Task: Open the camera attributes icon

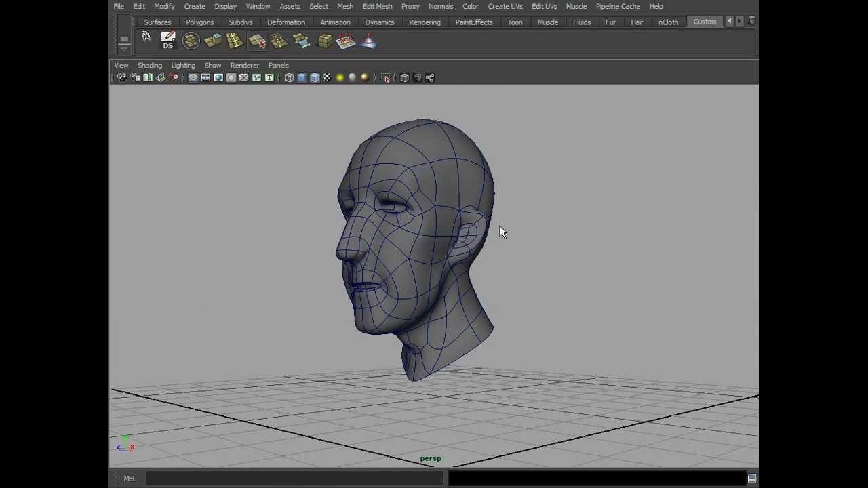Action: [x=135, y=78]
